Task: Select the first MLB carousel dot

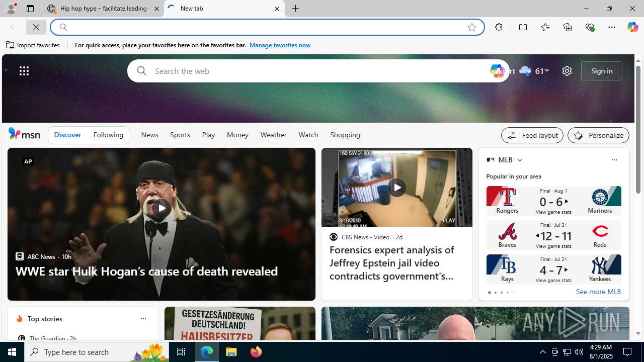Action: (489, 293)
